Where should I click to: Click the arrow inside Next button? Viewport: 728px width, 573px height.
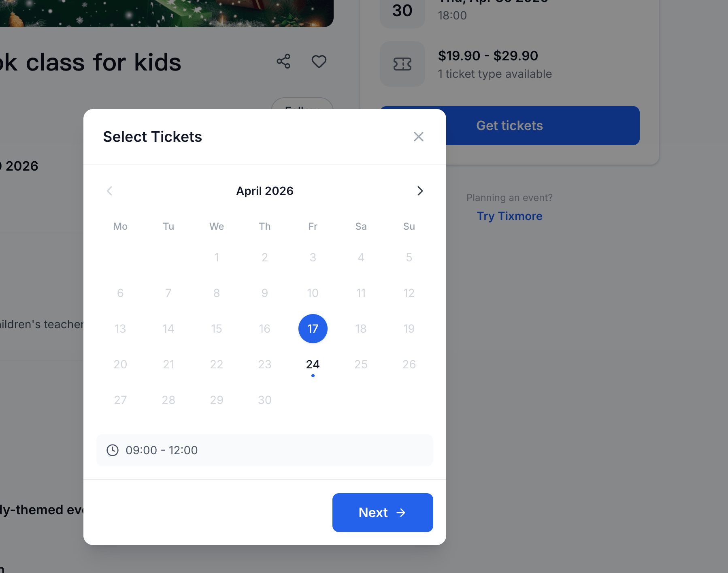click(x=401, y=513)
